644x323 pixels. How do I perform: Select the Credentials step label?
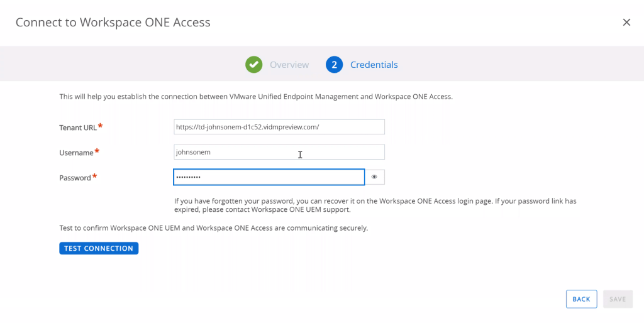(374, 65)
